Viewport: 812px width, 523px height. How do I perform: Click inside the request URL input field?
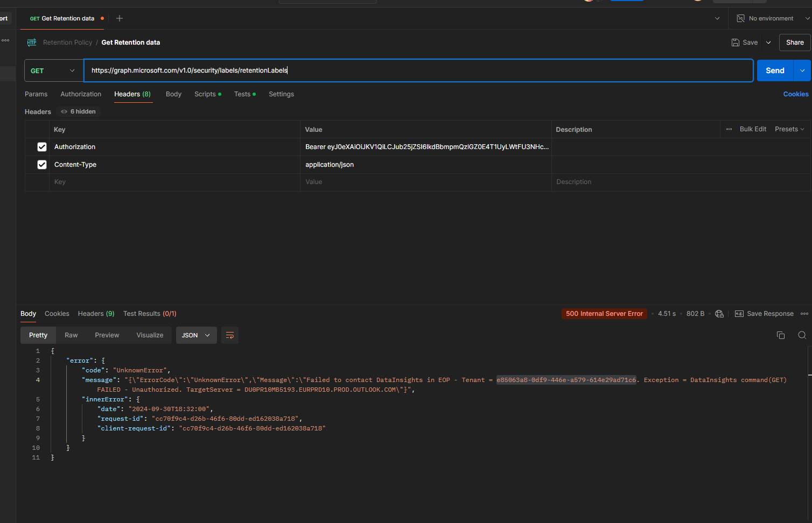point(377,70)
